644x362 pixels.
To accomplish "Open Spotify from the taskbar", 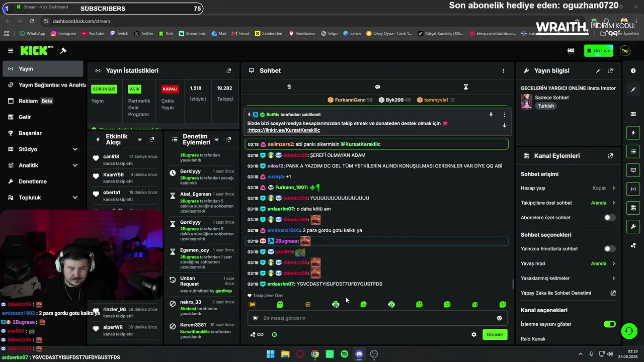I will pyautogui.click(x=344, y=354).
